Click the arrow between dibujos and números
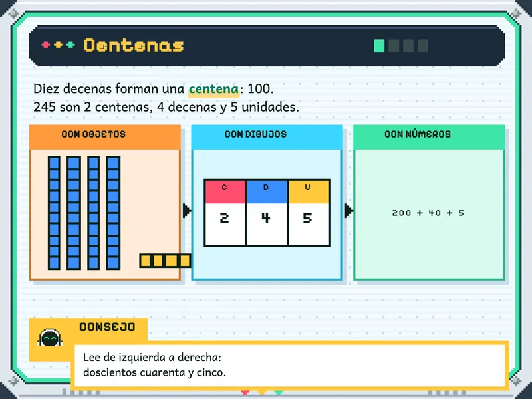Screen dimensions: 532x399 point(348,211)
